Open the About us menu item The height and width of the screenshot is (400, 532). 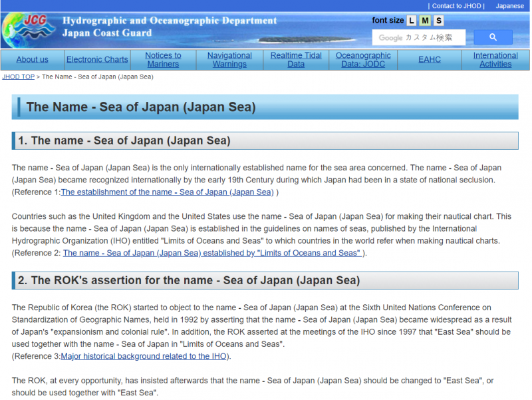click(x=32, y=60)
